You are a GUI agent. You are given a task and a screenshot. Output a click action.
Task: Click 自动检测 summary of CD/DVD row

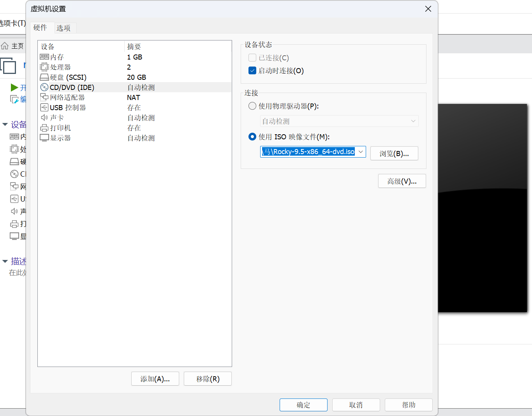141,87
